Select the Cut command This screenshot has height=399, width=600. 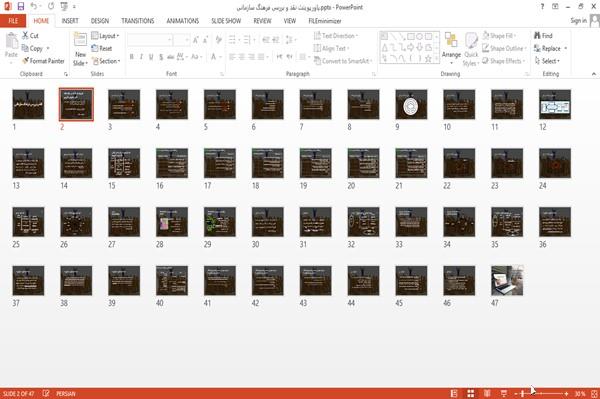coord(30,36)
